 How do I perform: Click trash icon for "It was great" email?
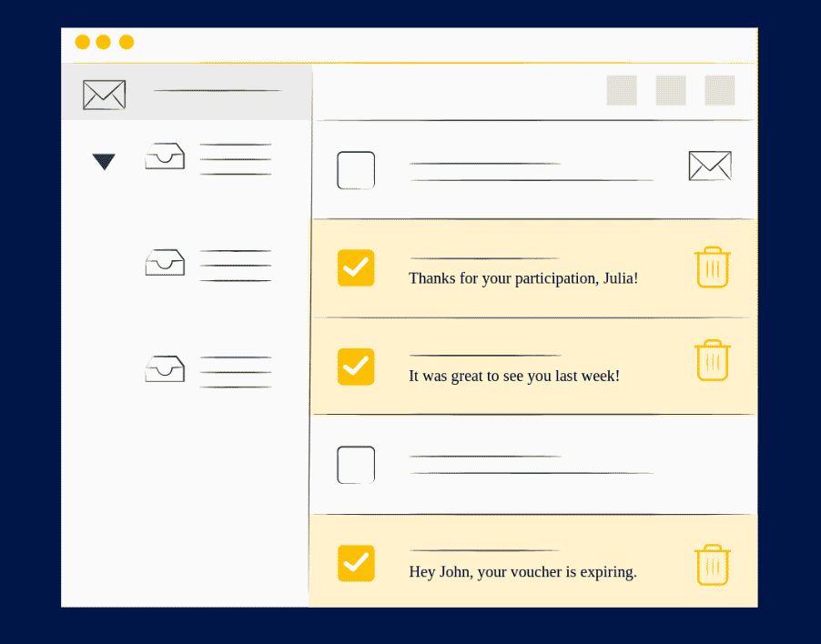click(x=713, y=361)
